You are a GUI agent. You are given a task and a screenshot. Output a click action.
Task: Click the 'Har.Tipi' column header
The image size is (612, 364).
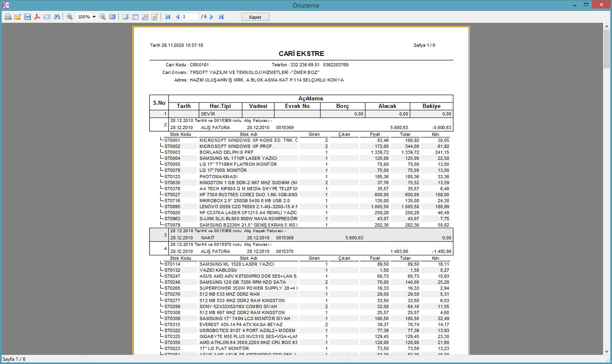point(220,106)
